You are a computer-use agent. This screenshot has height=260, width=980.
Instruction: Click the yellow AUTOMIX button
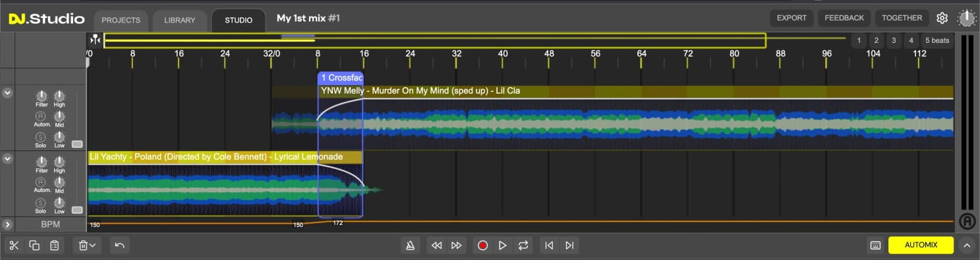[921, 245]
